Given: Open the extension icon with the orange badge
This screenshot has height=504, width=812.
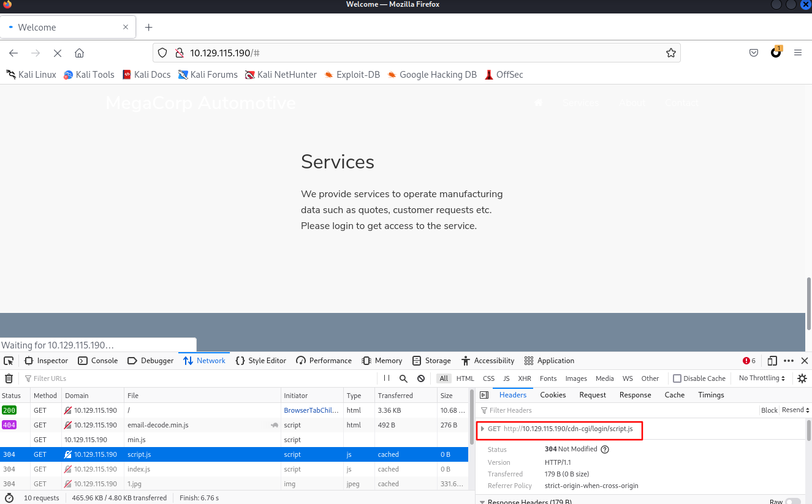Looking at the screenshot, I should coord(776,52).
